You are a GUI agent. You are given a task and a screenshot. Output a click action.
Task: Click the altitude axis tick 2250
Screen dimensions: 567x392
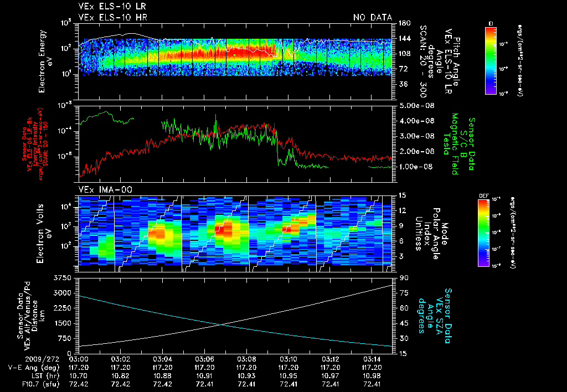pyautogui.click(x=63, y=308)
